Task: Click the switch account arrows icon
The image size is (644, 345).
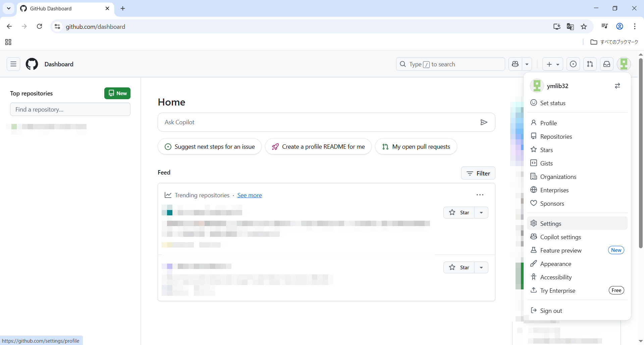Action: (x=617, y=86)
